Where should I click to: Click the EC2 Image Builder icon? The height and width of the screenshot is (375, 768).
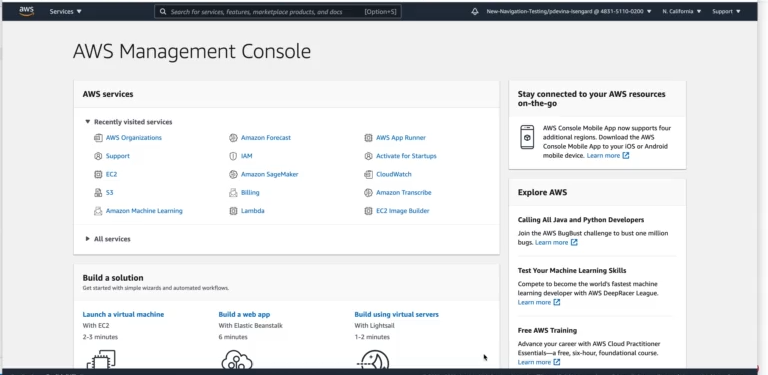[x=368, y=211]
